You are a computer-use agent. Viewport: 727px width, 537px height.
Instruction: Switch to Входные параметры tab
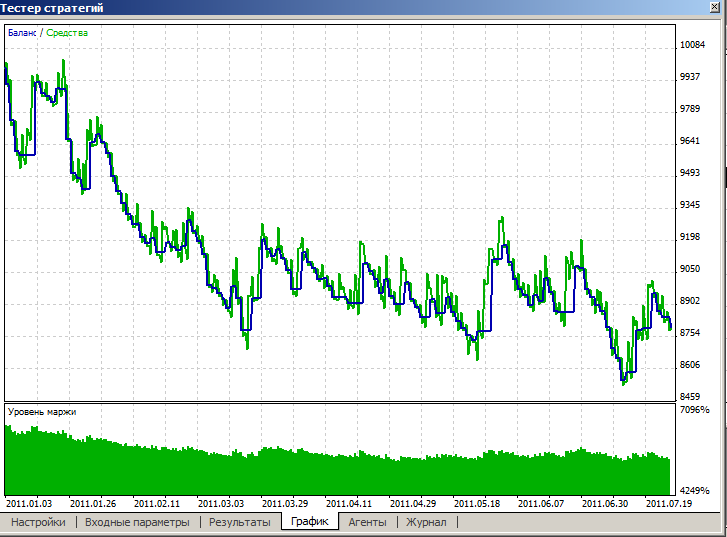[137, 522]
